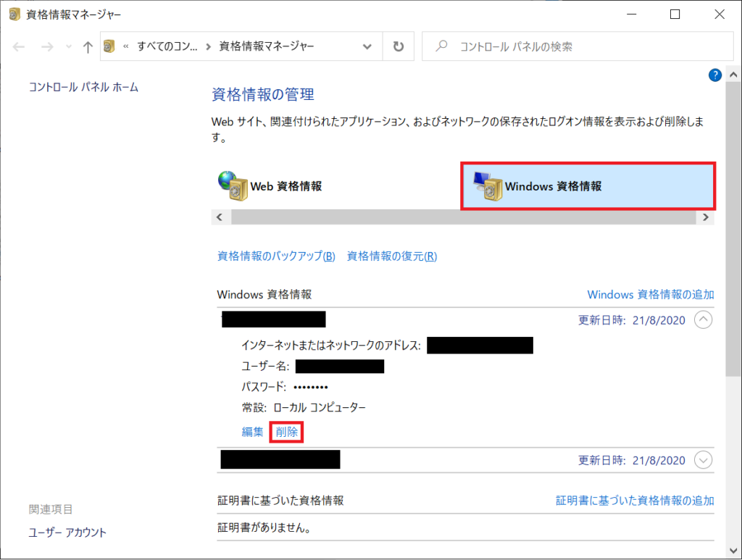Click the vertical scrollbar down arrow

(x=733, y=551)
